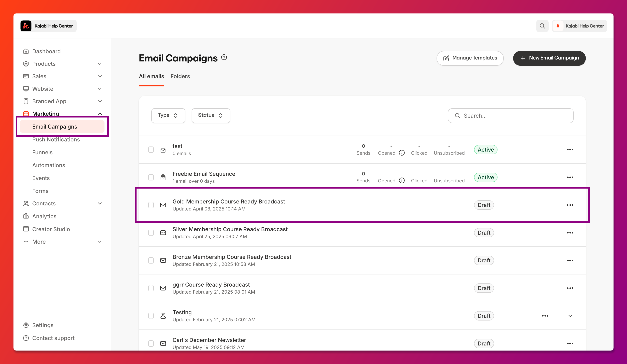Open Events in the sidebar
Image resolution: width=627 pixels, height=364 pixels.
(41, 178)
